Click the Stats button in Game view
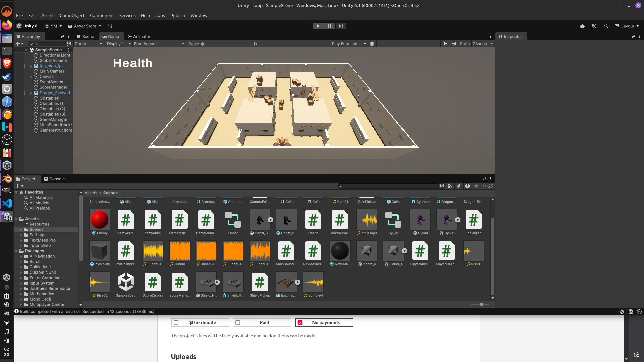 coord(465,44)
